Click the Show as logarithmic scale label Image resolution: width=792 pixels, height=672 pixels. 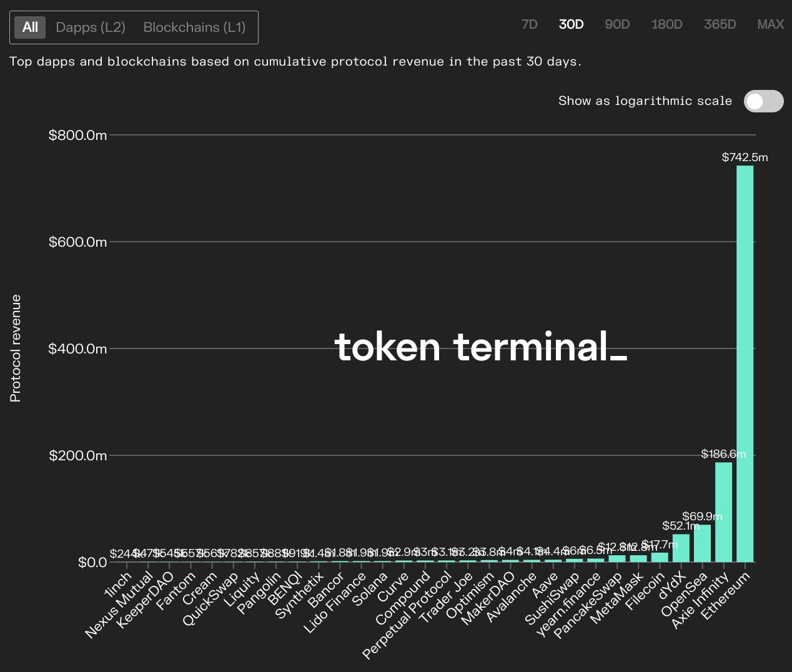(645, 101)
